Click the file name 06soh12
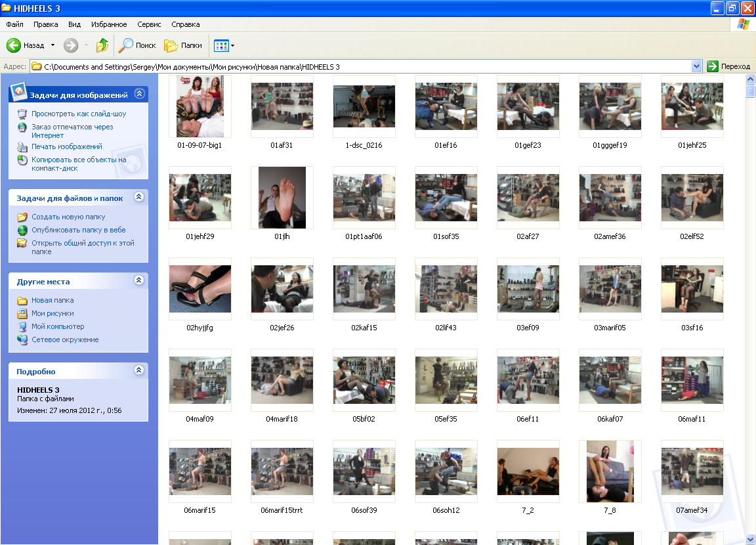Image resolution: width=756 pixels, height=545 pixels. (446, 510)
